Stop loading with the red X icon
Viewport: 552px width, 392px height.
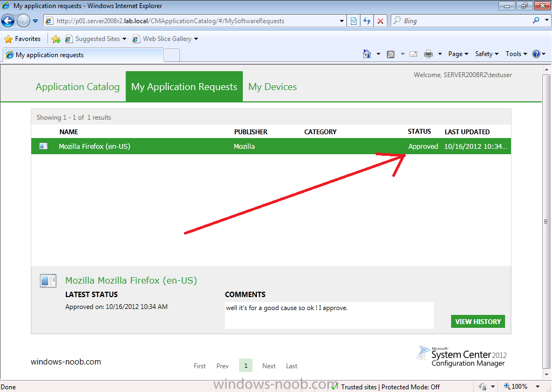(x=380, y=21)
